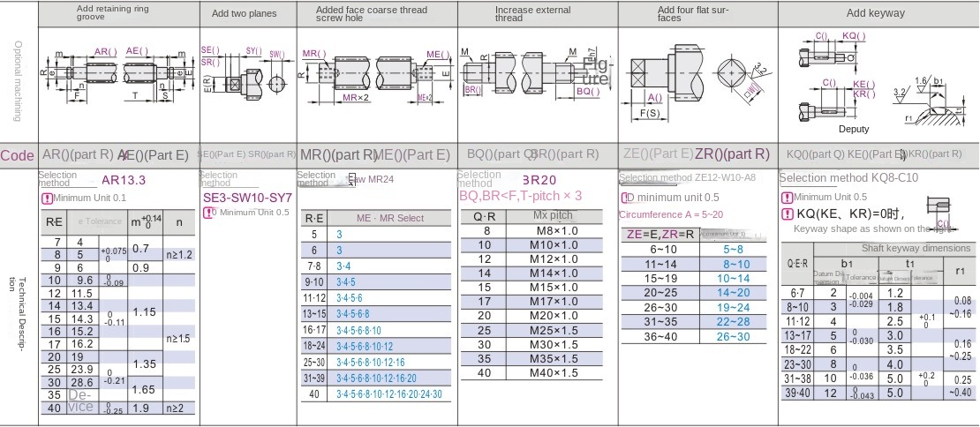The image size is (980, 427).
Task: Click the code 'MR()(part R)ME()(Part E)'
Action: [375, 154]
